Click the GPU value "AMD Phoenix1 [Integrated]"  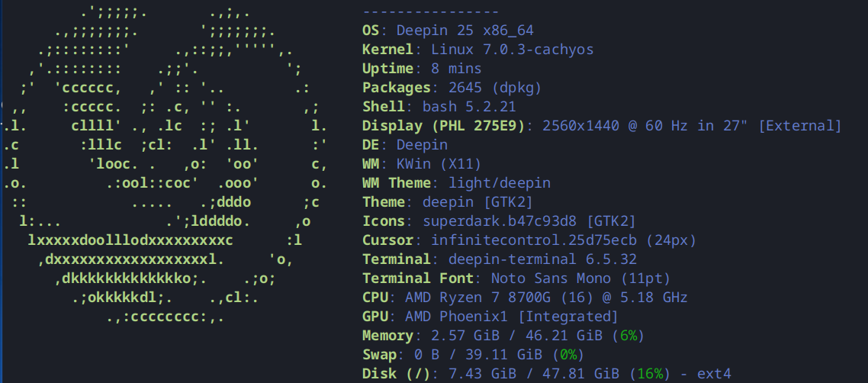[x=512, y=317]
